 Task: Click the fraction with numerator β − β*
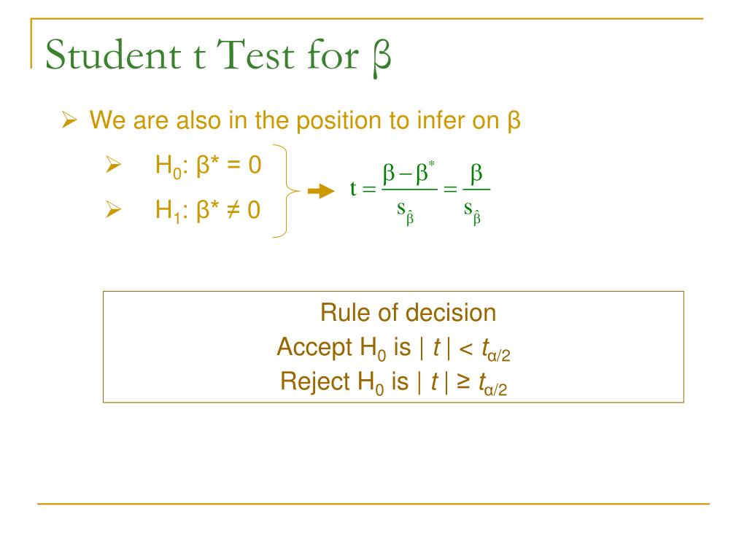coord(410,192)
